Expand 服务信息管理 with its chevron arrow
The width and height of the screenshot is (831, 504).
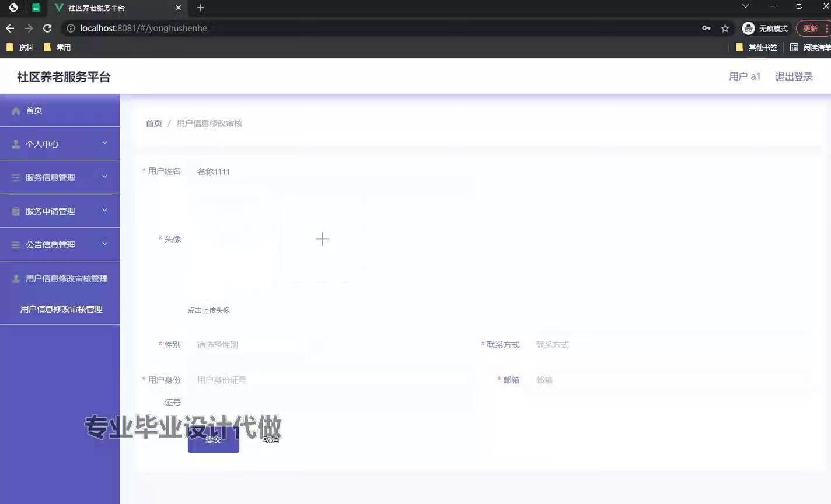click(105, 176)
